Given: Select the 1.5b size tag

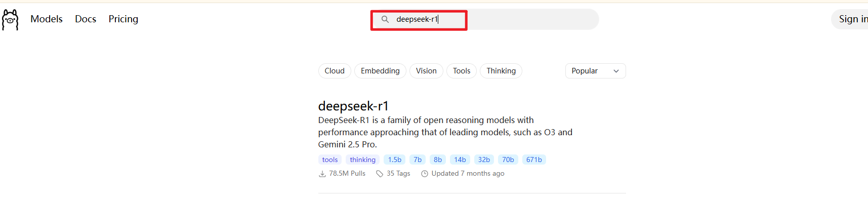Looking at the screenshot, I should 395,160.
